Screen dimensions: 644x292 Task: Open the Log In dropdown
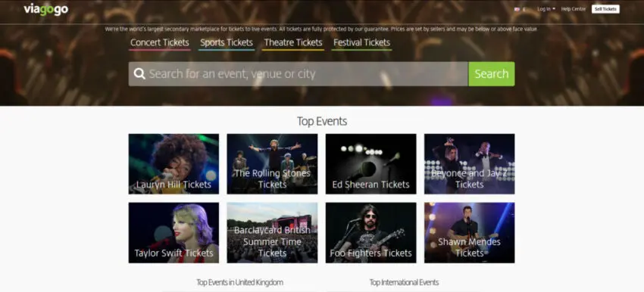(546, 9)
